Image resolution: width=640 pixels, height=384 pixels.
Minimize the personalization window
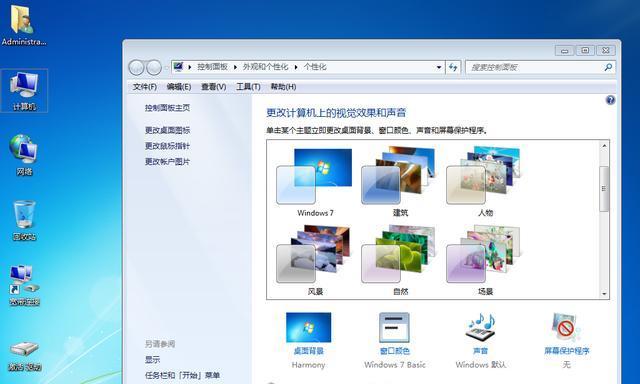(564, 51)
